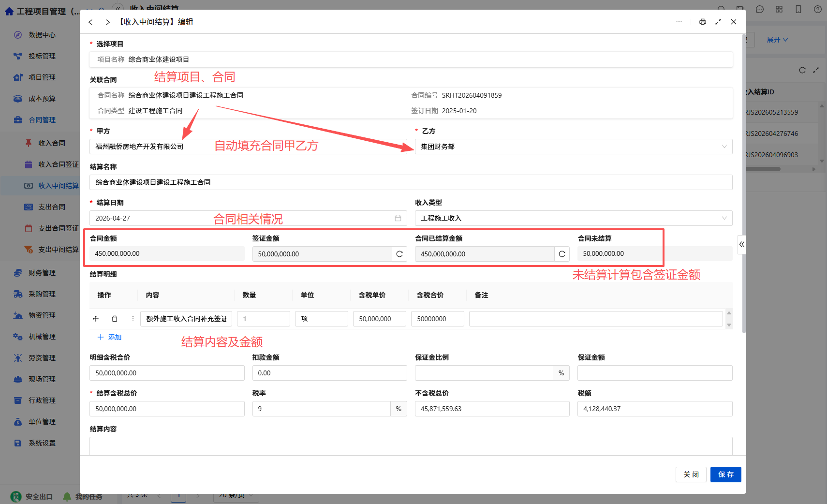This screenshot has width=827, height=504.
Task: Click the move handle on detail row
Action: point(96,319)
